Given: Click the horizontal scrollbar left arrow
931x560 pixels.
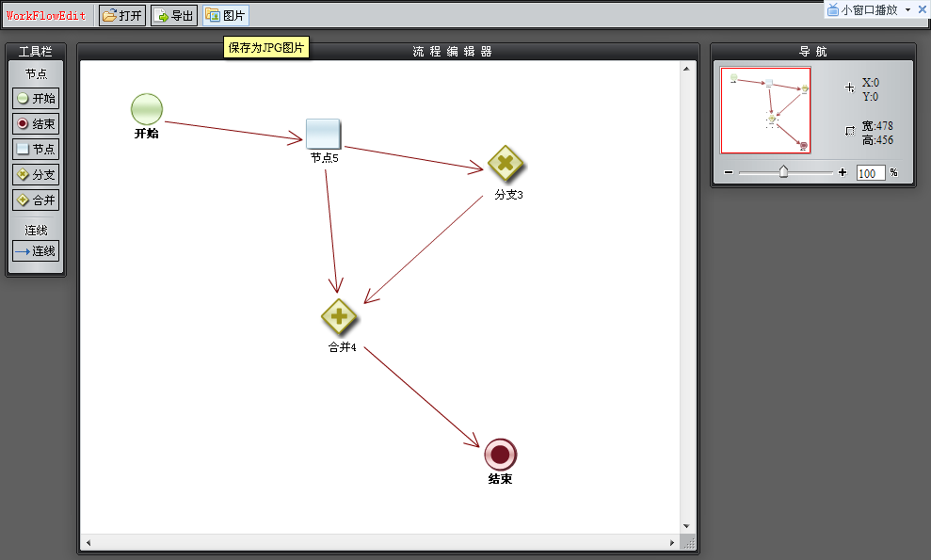Looking at the screenshot, I should 88,543.
